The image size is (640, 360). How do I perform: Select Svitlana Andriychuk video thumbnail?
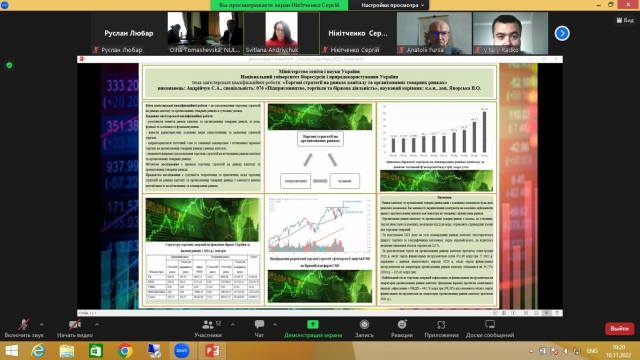[x=282, y=33]
